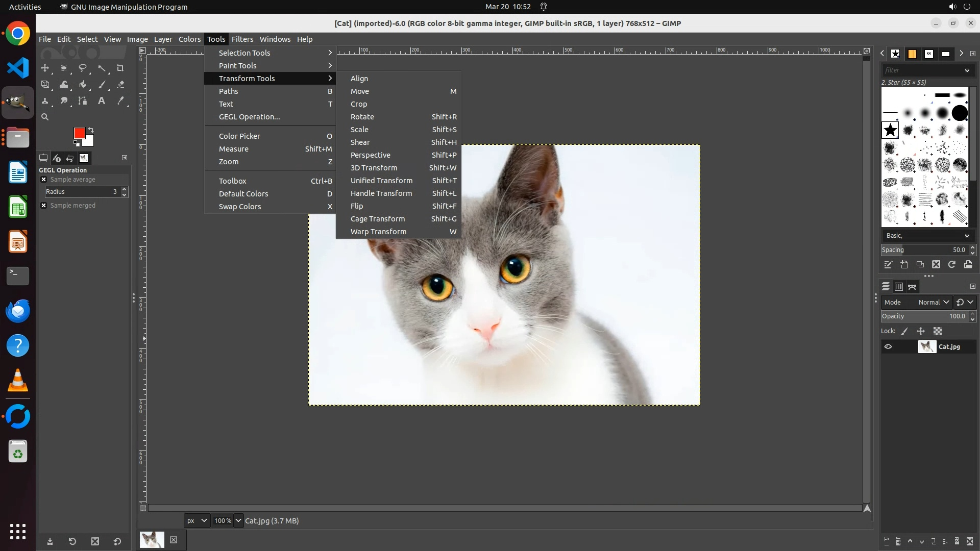Toggle the Sample average checkbox
The height and width of the screenshot is (551, 980).
[x=44, y=180]
